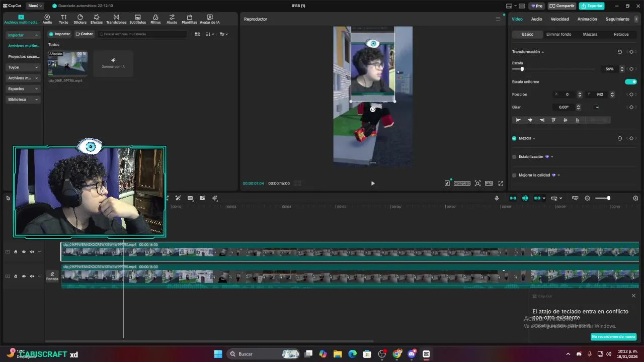Click the player screenshot focus icon
This screenshot has height=362, width=644.
(x=477, y=184)
